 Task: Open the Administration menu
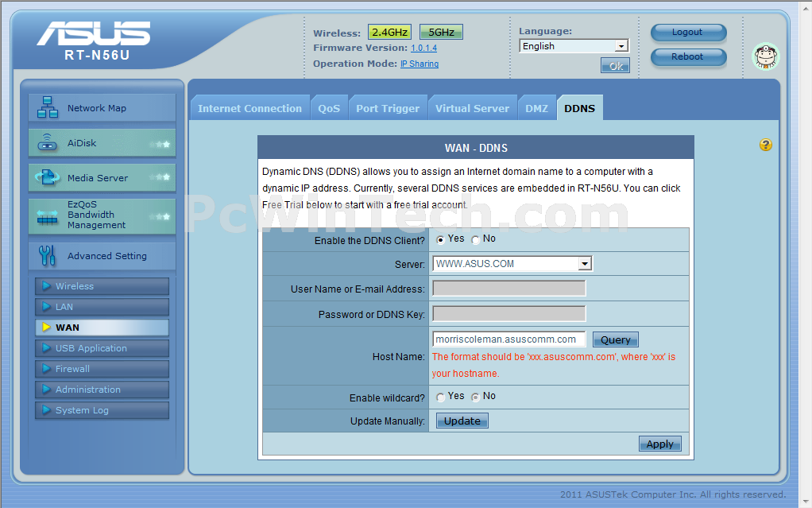[102, 390]
